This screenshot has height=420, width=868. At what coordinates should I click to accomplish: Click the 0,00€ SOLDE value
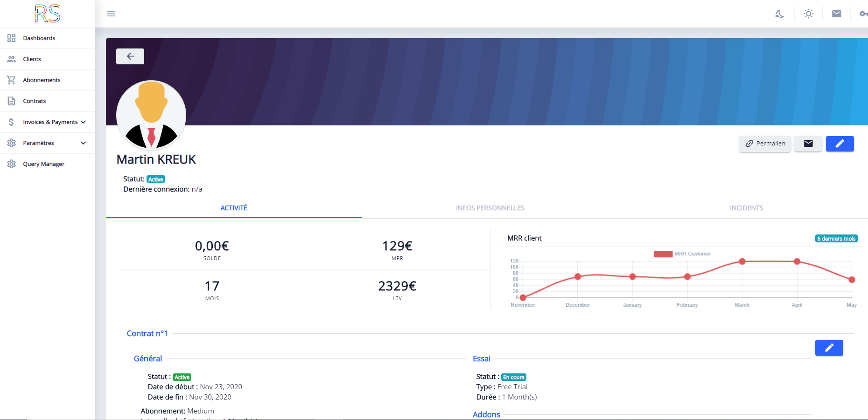(212, 246)
